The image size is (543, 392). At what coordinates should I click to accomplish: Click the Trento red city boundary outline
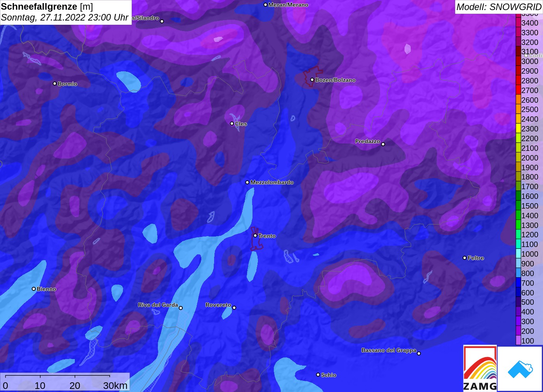[x=256, y=239]
